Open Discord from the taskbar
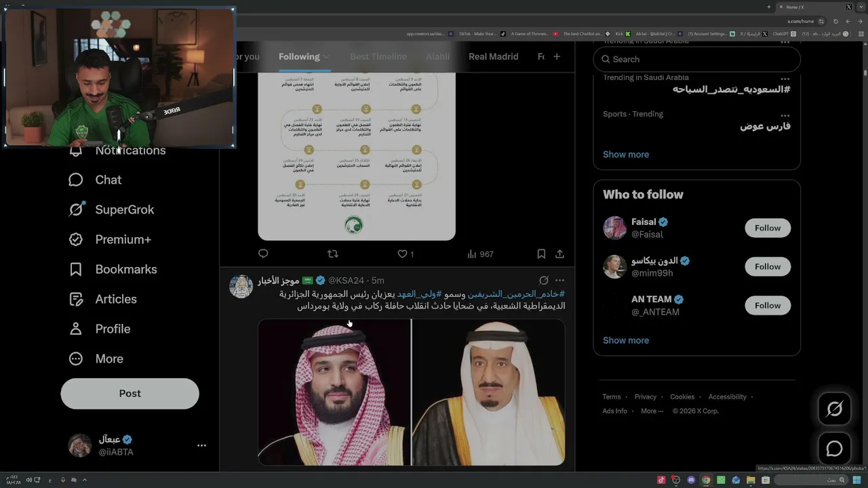Image resolution: width=868 pixels, height=488 pixels. point(691,480)
